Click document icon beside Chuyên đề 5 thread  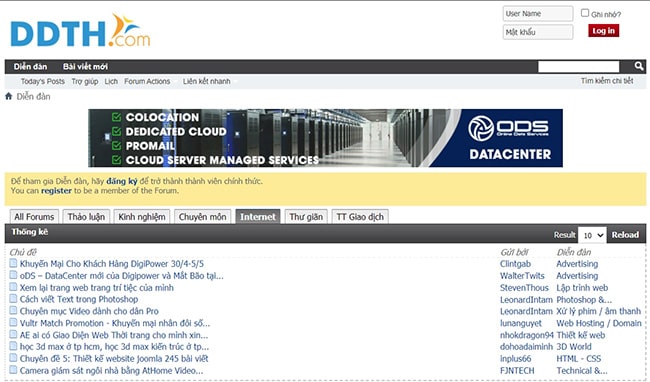click(x=13, y=358)
